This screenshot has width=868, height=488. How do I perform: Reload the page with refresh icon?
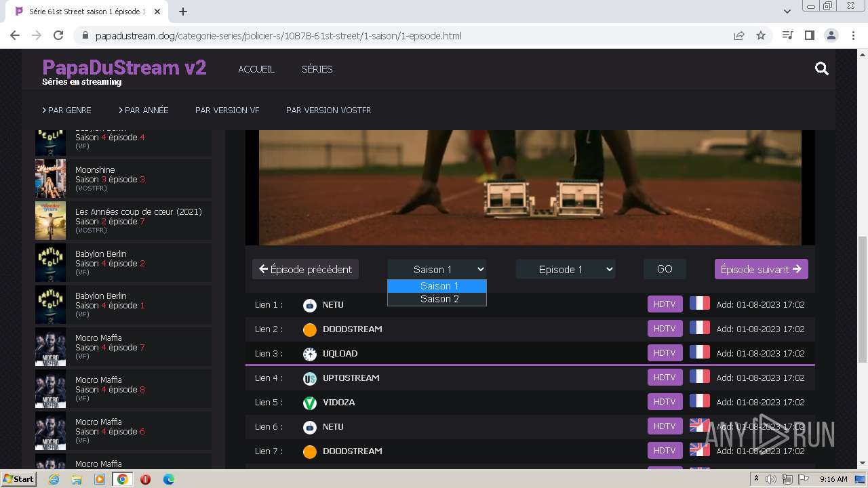click(58, 35)
